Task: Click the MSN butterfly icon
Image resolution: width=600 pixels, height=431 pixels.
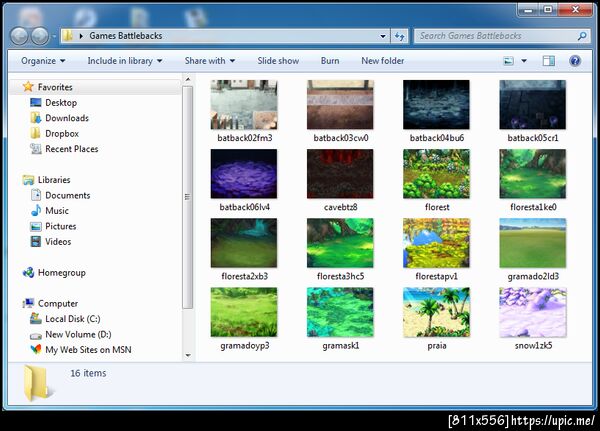Action: (x=36, y=349)
